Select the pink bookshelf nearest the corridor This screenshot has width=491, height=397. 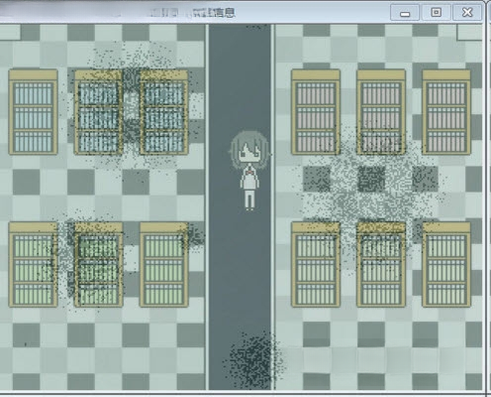point(316,112)
